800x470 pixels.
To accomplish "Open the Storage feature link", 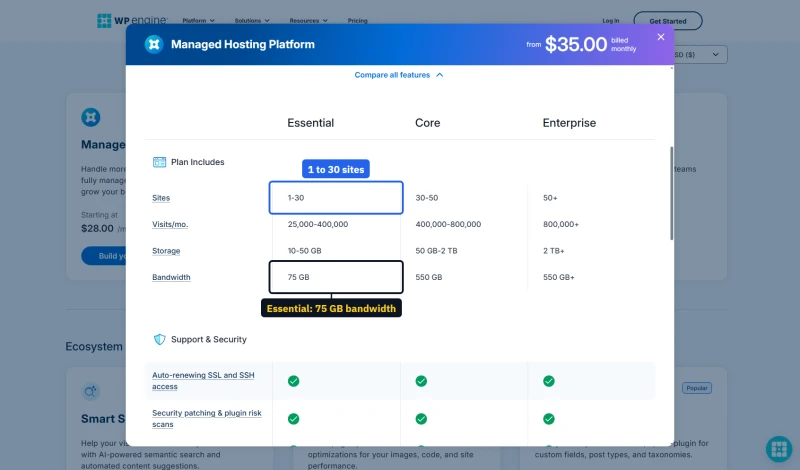I will pos(166,251).
